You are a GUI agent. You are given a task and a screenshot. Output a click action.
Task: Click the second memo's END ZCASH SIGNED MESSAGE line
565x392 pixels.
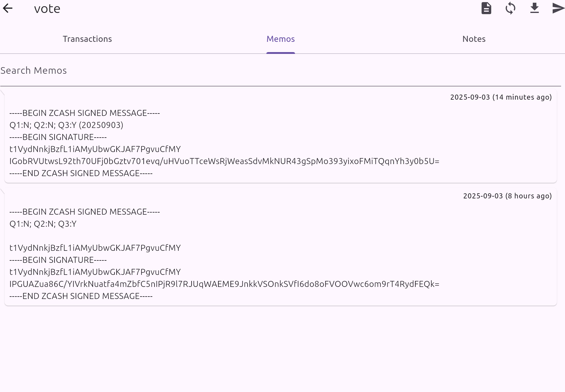point(81,296)
